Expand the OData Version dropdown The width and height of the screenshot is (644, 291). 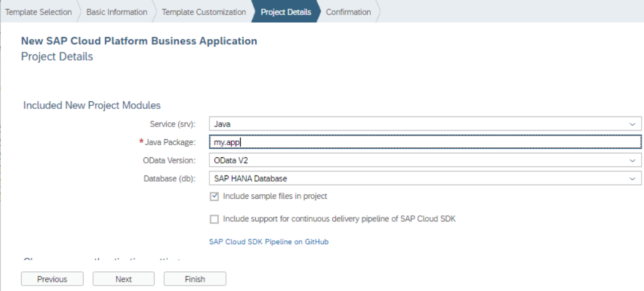tap(425, 160)
